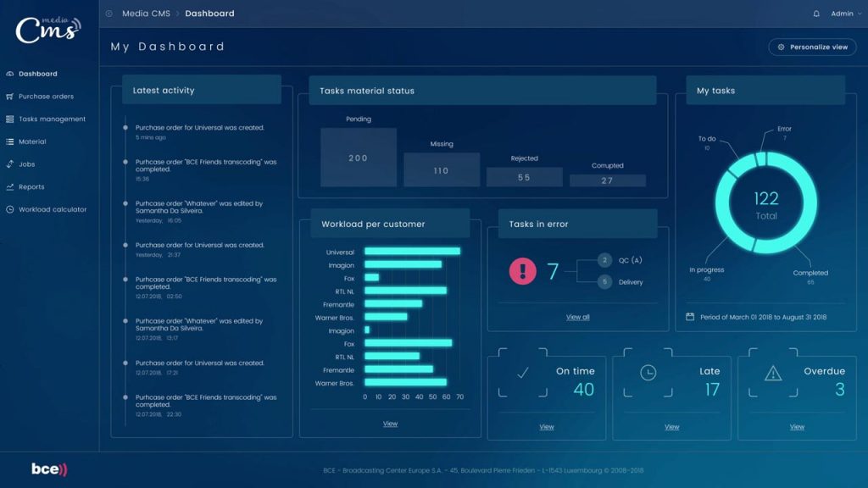Open the Admin user dropdown
Image resolution: width=868 pixels, height=488 pixels.
click(x=845, y=14)
